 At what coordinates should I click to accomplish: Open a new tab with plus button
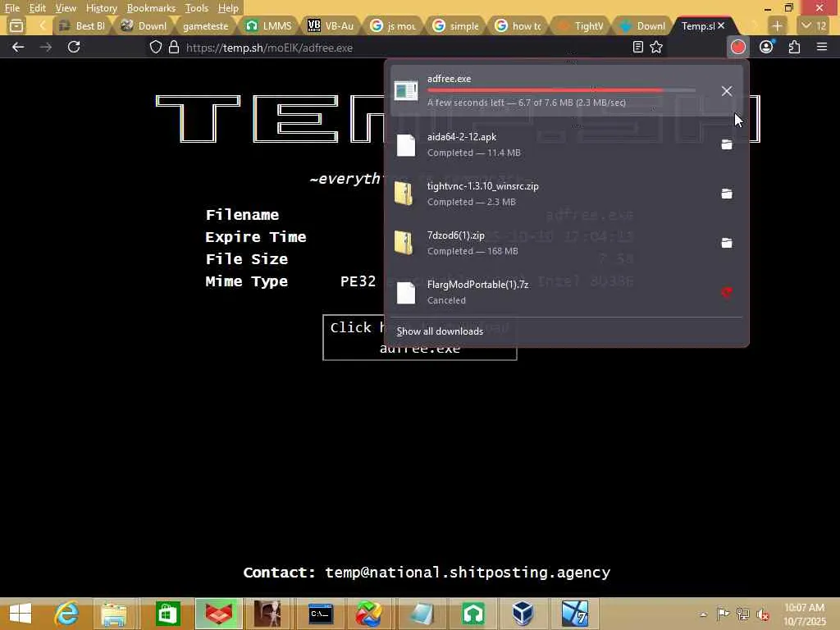(777, 25)
